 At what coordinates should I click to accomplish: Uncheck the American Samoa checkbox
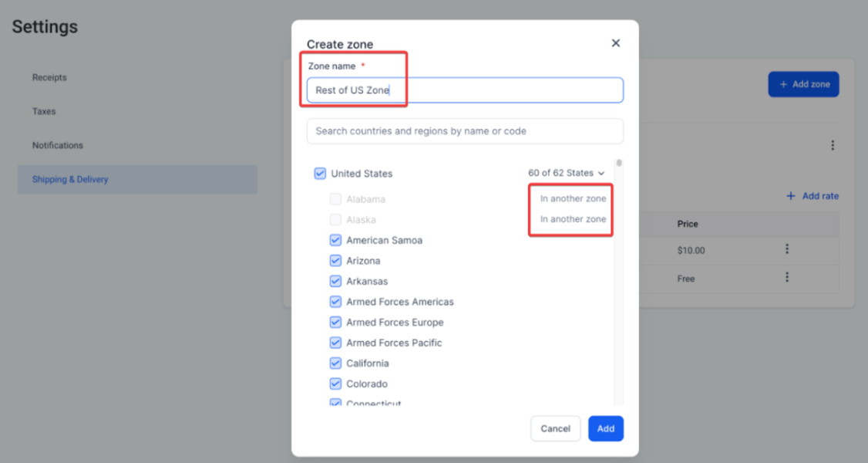[335, 240]
